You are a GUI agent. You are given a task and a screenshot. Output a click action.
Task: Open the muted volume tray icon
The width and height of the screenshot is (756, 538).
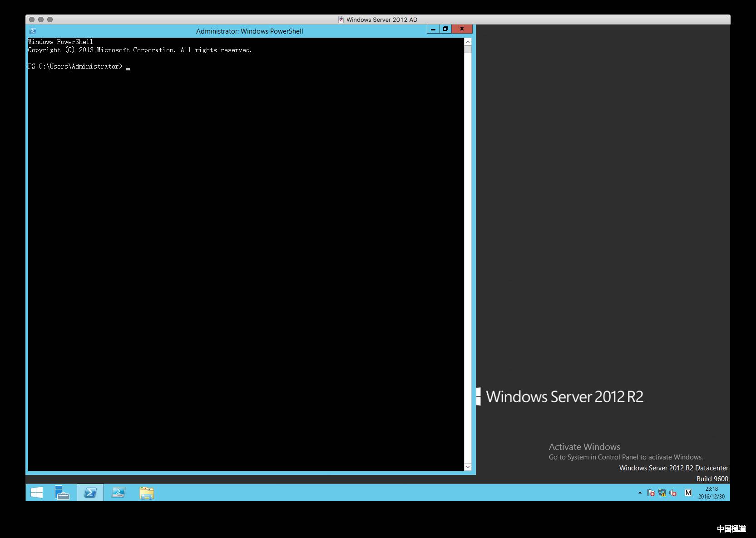click(x=673, y=493)
